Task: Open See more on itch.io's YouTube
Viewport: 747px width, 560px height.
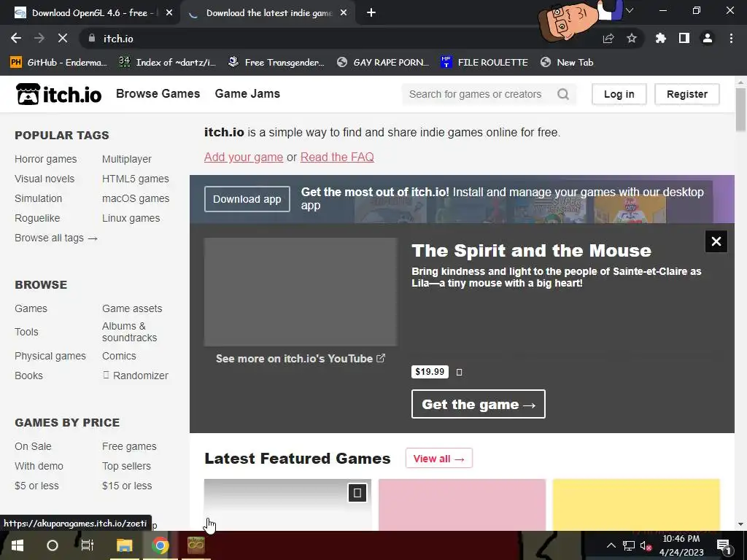Action: pos(300,359)
